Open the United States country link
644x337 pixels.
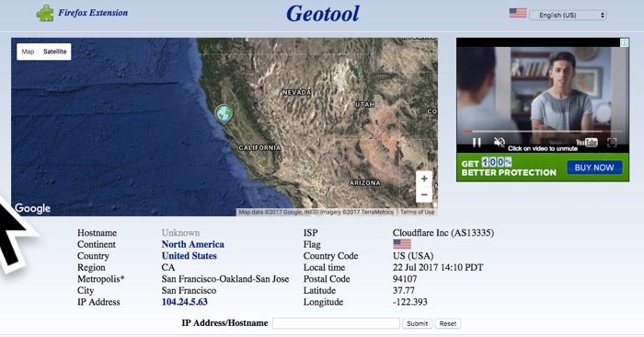pyautogui.click(x=189, y=256)
